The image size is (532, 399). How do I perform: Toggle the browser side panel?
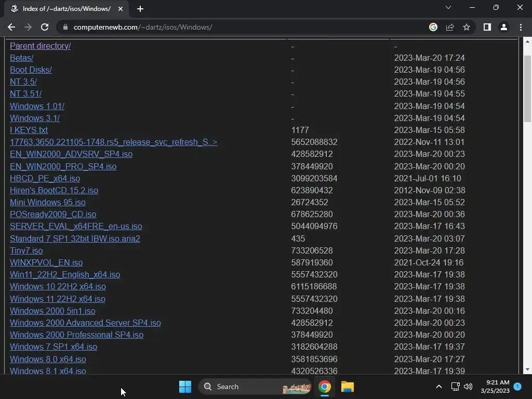coord(487,27)
